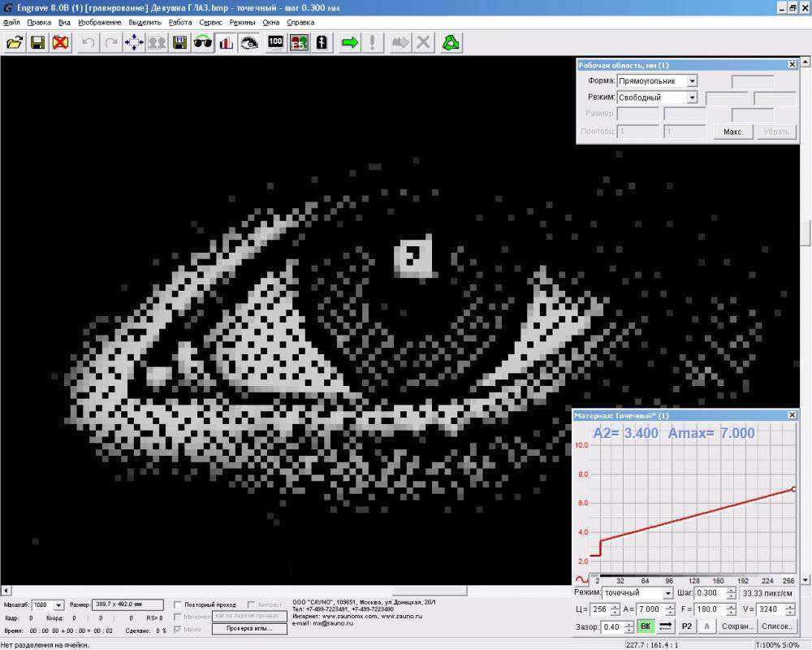812x650 pixels.
Task: Open the Изображение menu
Action: [x=100, y=22]
